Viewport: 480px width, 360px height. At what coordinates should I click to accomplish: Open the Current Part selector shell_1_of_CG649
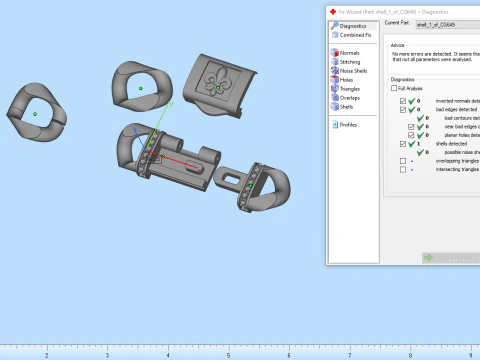448,24
